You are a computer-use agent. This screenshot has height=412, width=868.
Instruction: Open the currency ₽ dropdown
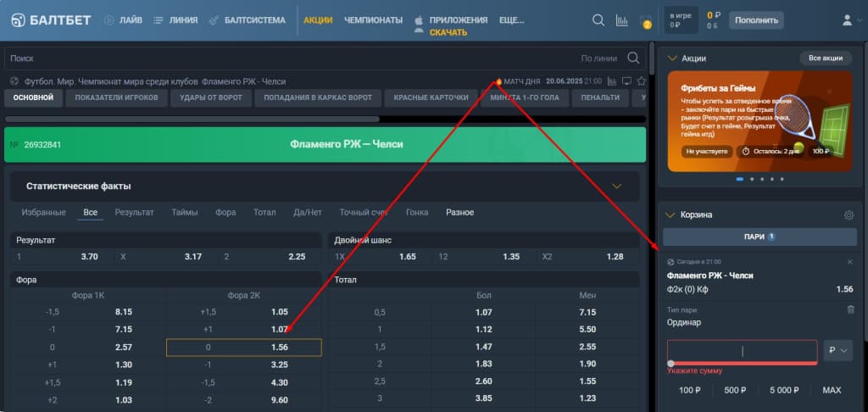pos(838,350)
